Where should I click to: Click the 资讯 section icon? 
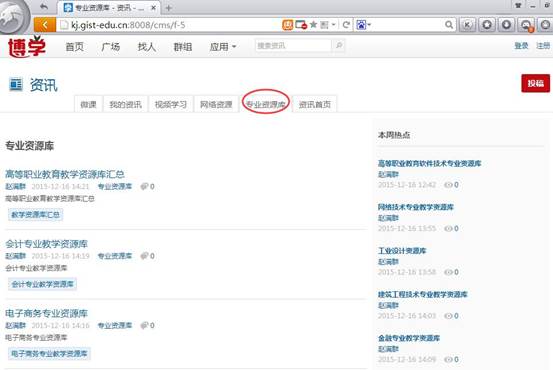[16, 85]
